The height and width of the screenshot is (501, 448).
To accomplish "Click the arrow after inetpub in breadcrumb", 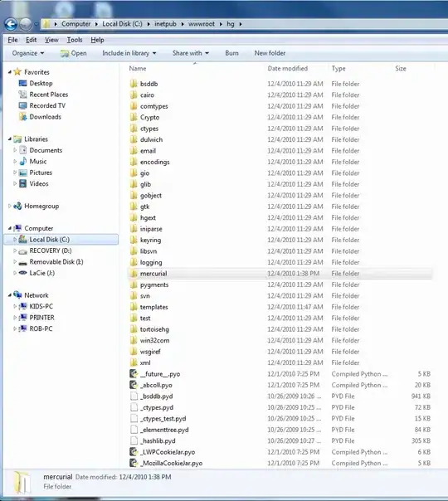I will coord(183,24).
